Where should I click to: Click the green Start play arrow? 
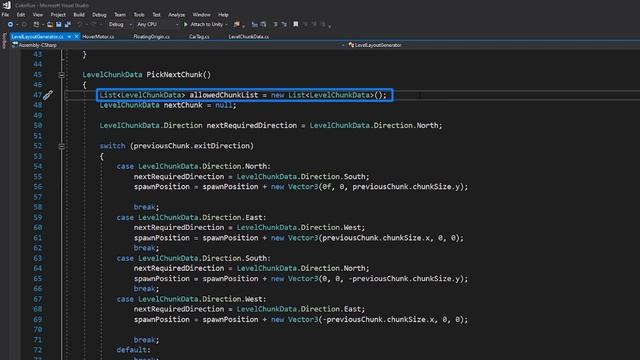coord(186,24)
